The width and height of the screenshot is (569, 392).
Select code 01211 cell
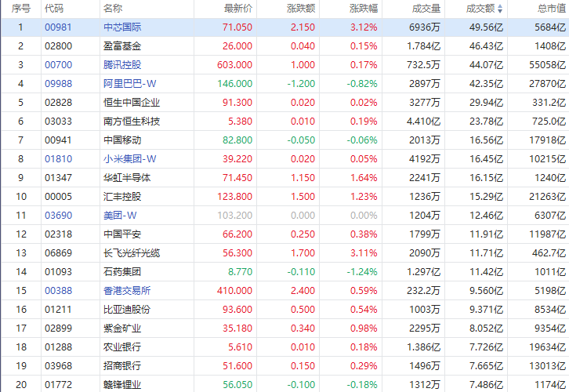(58, 310)
